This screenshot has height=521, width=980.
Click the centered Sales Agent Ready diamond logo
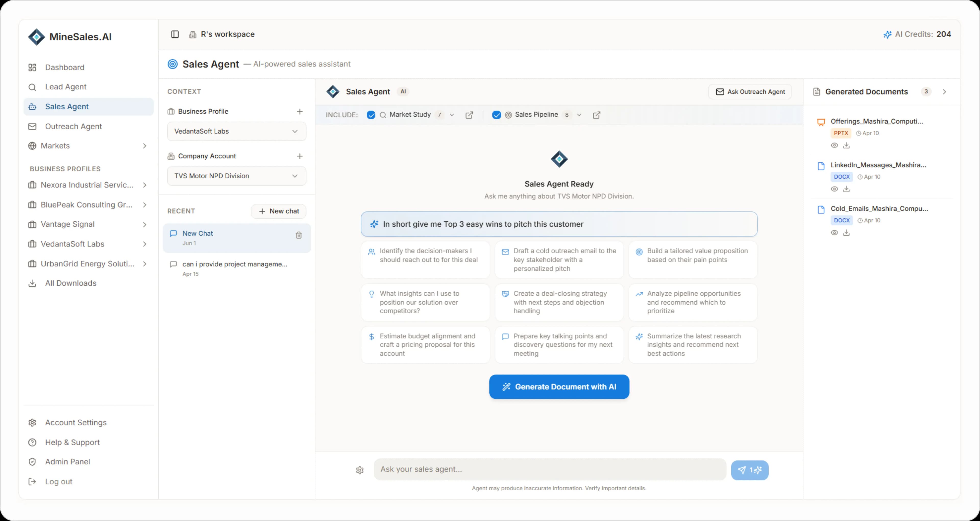559,159
